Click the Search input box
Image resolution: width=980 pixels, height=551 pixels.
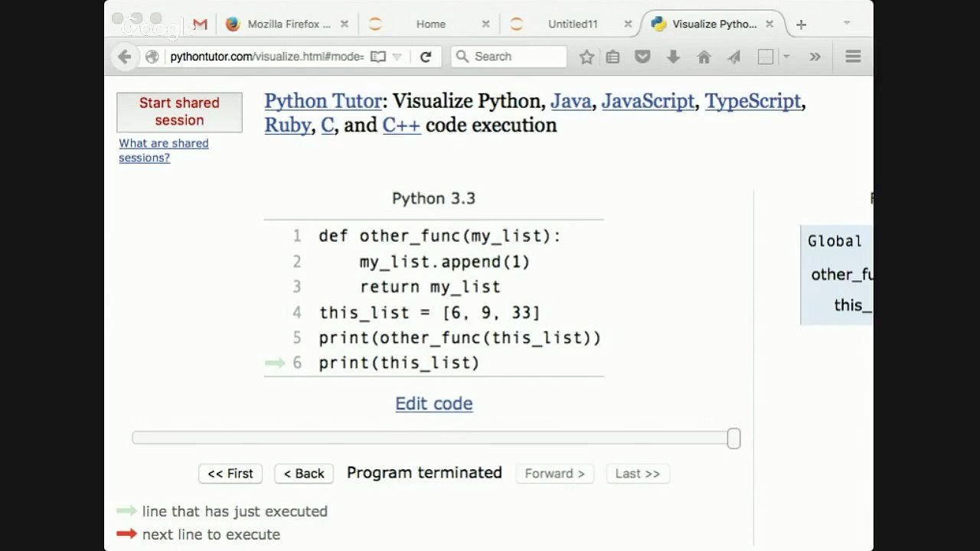[509, 57]
